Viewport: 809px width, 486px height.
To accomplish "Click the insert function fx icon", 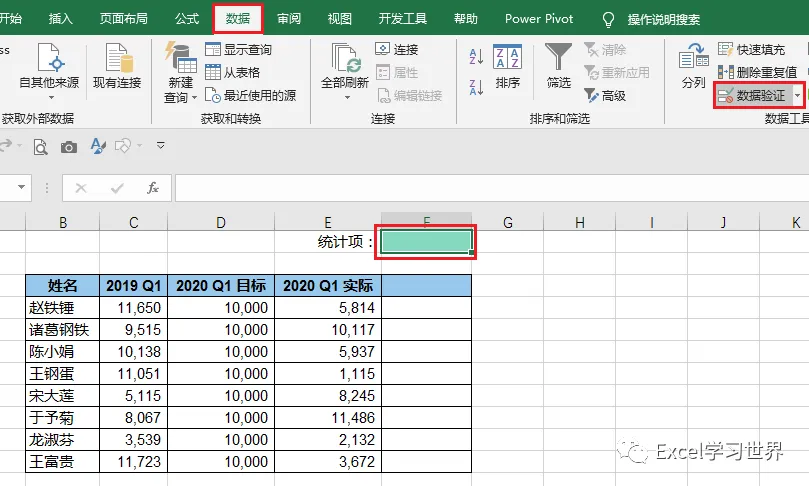I will click(153, 188).
